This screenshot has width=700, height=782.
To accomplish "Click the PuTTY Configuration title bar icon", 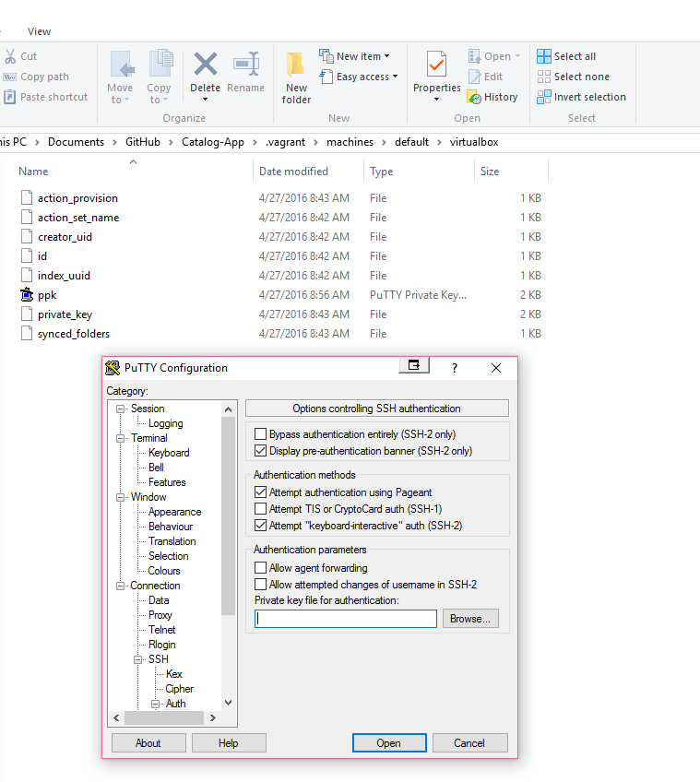I will 113,368.
